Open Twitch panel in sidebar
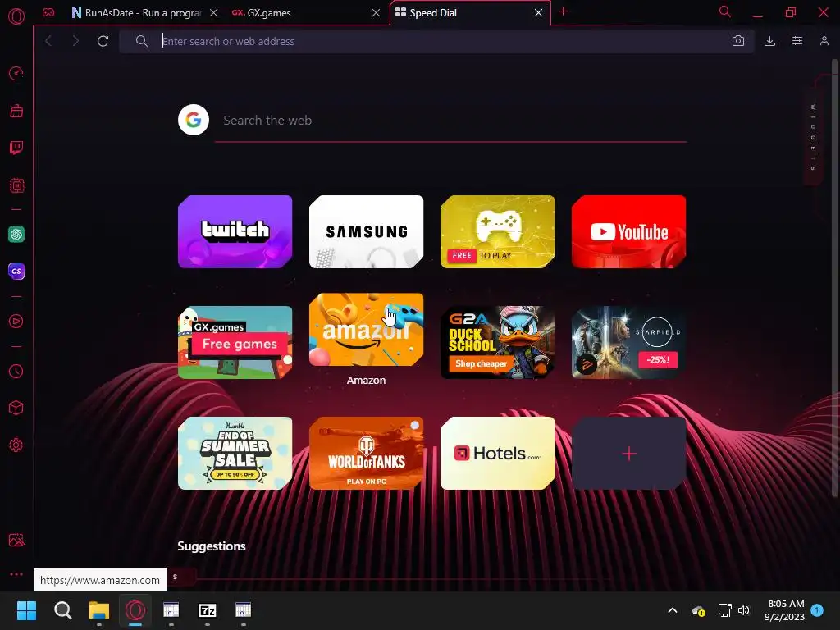 16,148
